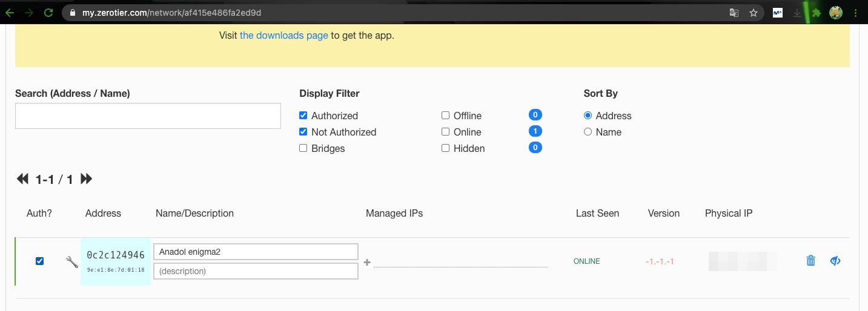Screen dimensions: 868x311
Task: Click the plus icon to add a managed IP
Action: coord(366,262)
